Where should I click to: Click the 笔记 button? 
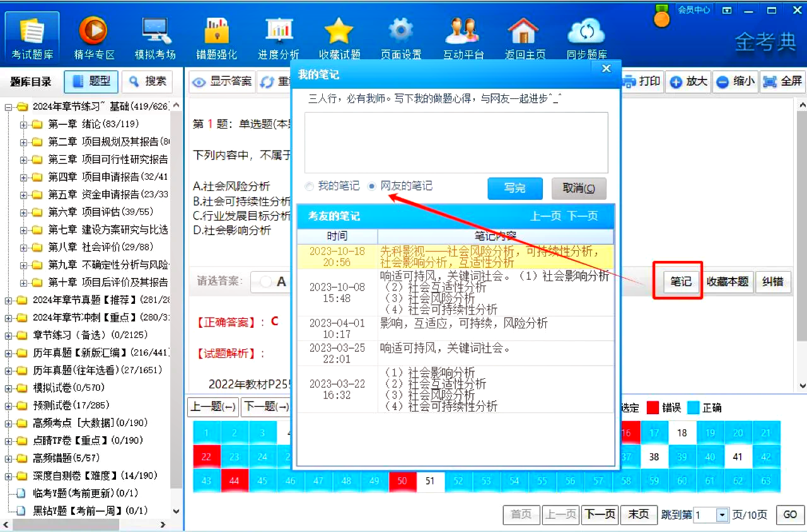click(680, 282)
